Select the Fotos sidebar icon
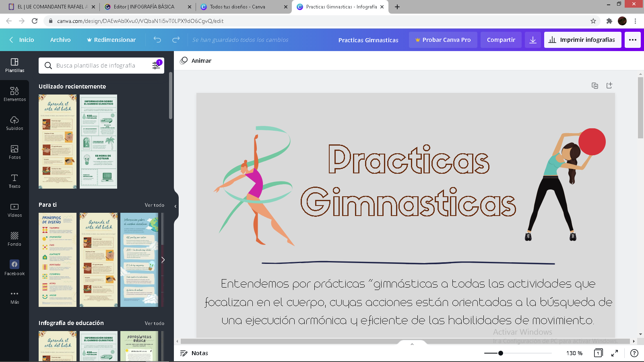 pyautogui.click(x=14, y=152)
